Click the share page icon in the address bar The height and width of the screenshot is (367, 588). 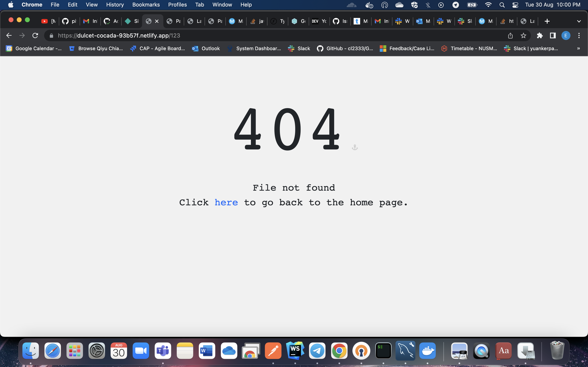510,36
